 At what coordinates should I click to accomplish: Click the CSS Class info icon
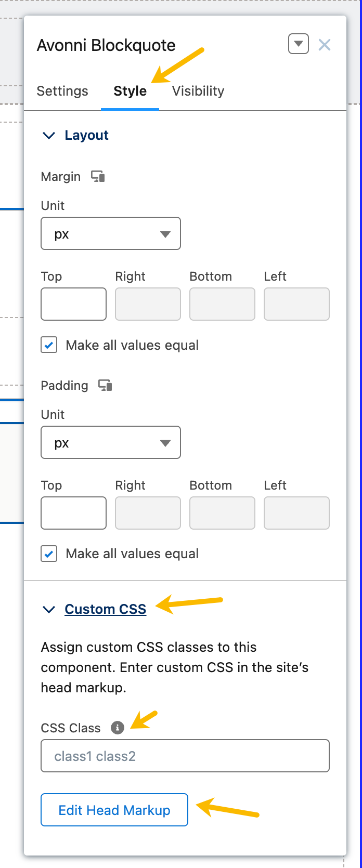[x=118, y=728]
